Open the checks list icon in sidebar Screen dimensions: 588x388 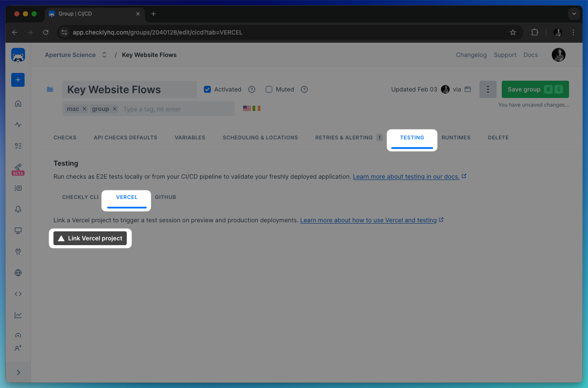coord(18,146)
